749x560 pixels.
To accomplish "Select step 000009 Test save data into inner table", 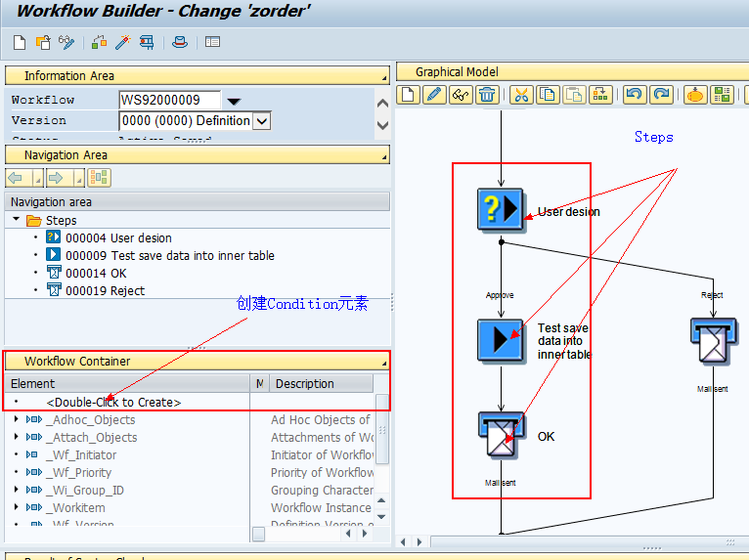I will [x=170, y=255].
